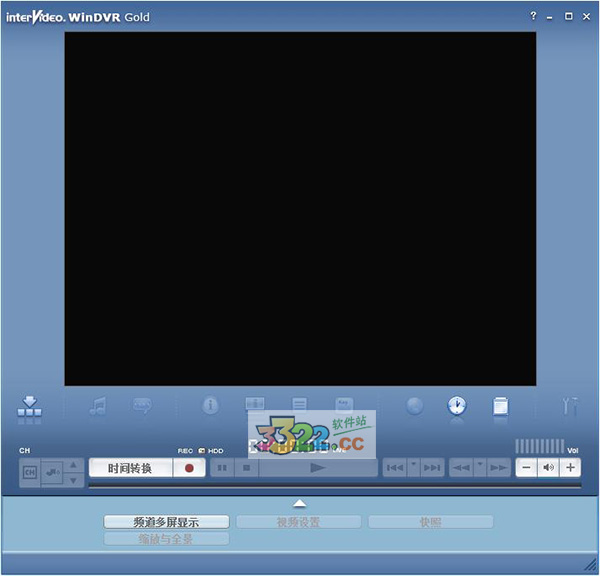Collapse the bottom panel with triangle arrow
This screenshot has height=576, width=600.
pos(300,503)
